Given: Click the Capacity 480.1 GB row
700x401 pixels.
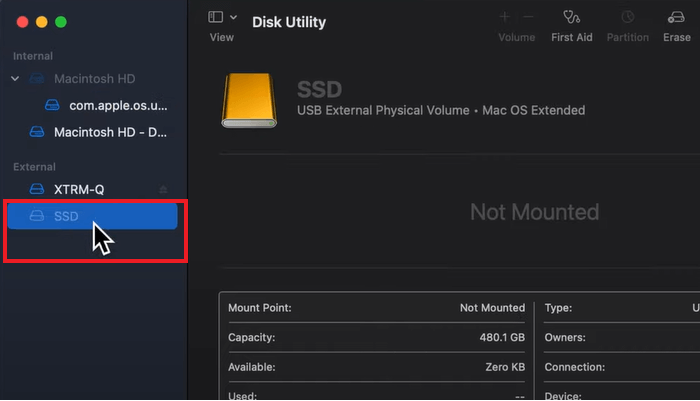Looking at the screenshot, I should [376, 338].
